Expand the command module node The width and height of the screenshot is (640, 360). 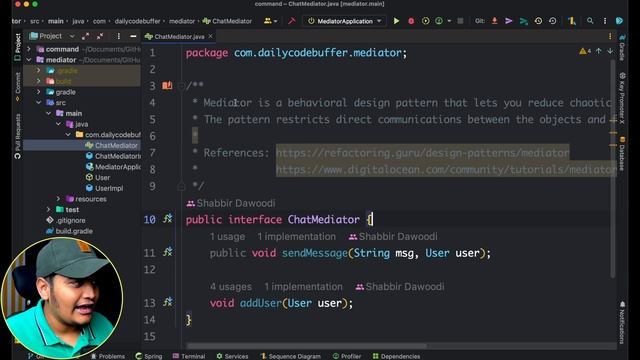[x=29, y=49]
